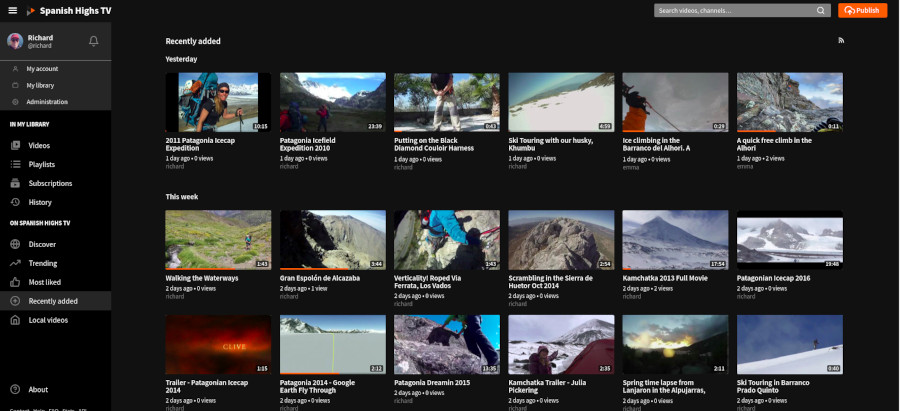Click Richard's avatar picture
The height and width of the screenshot is (411, 900).
(15, 41)
